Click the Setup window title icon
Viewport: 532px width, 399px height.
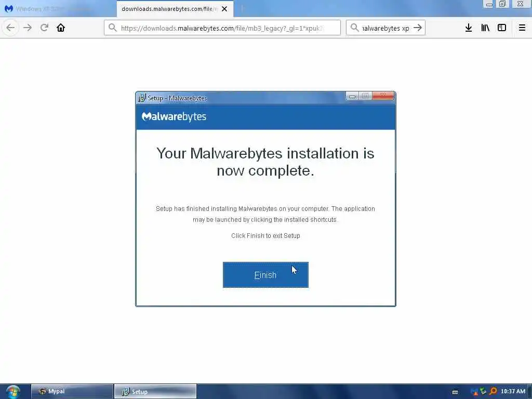(x=142, y=98)
